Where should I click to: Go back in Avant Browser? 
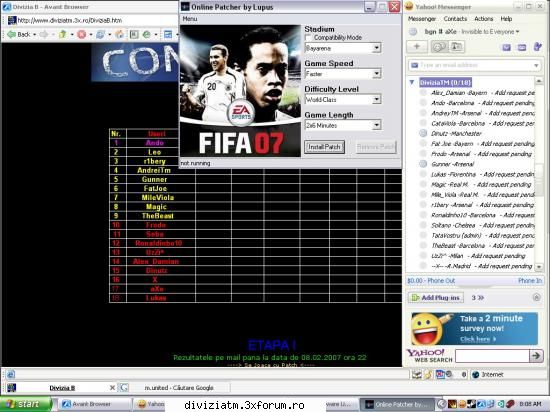[18, 34]
